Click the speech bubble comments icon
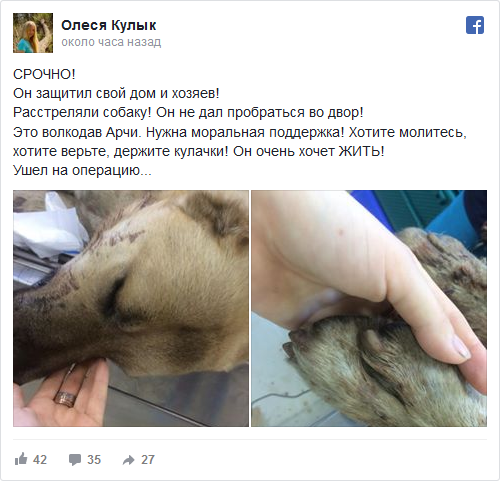500x484 pixels. click(75, 459)
